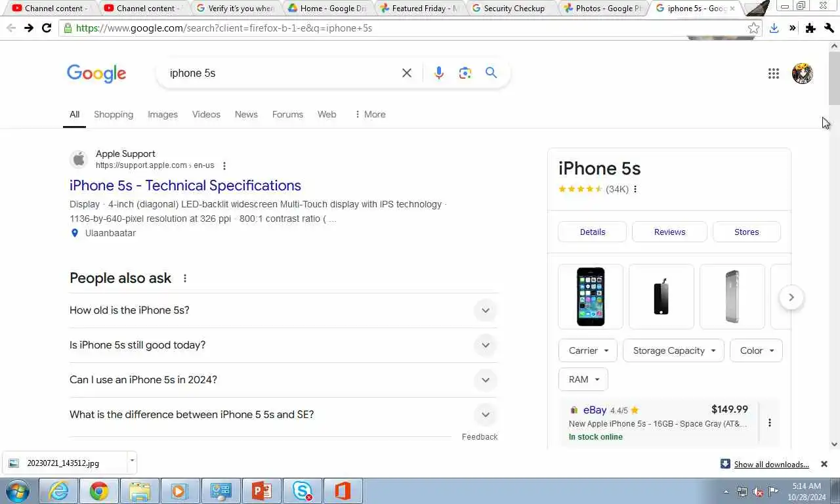Open downloaded file 20230721_143512.jpg
The image size is (840, 504).
(63, 463)
